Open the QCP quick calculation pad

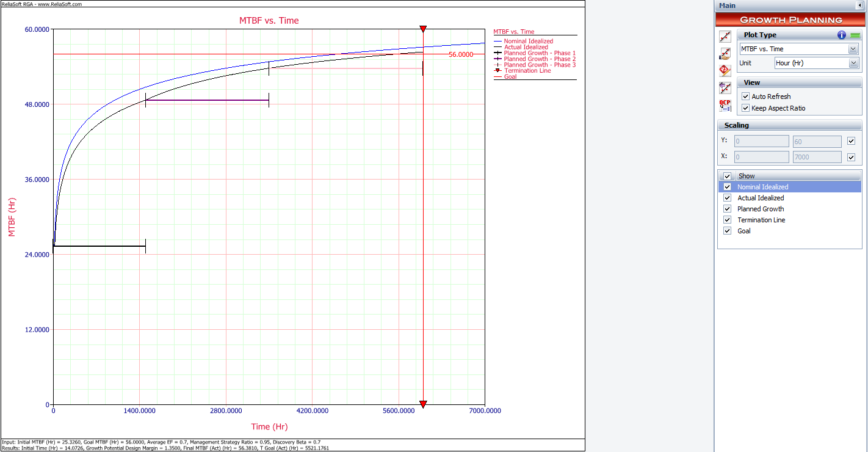[725, 105]
